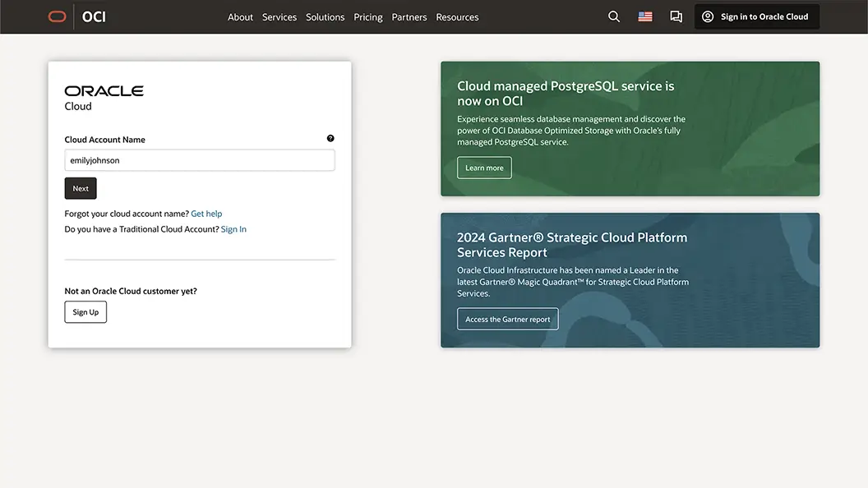868x488 pixels.
Task: Click Access the Gartner report button
Action: [508, 320]
